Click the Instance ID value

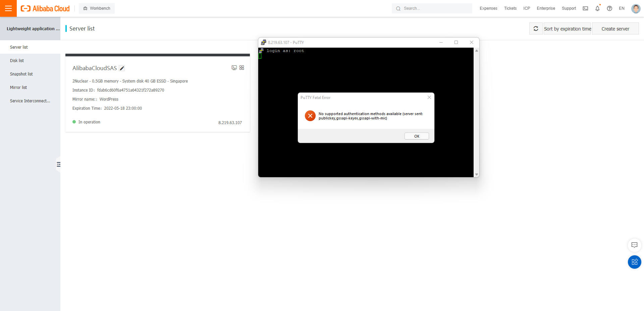130,90
